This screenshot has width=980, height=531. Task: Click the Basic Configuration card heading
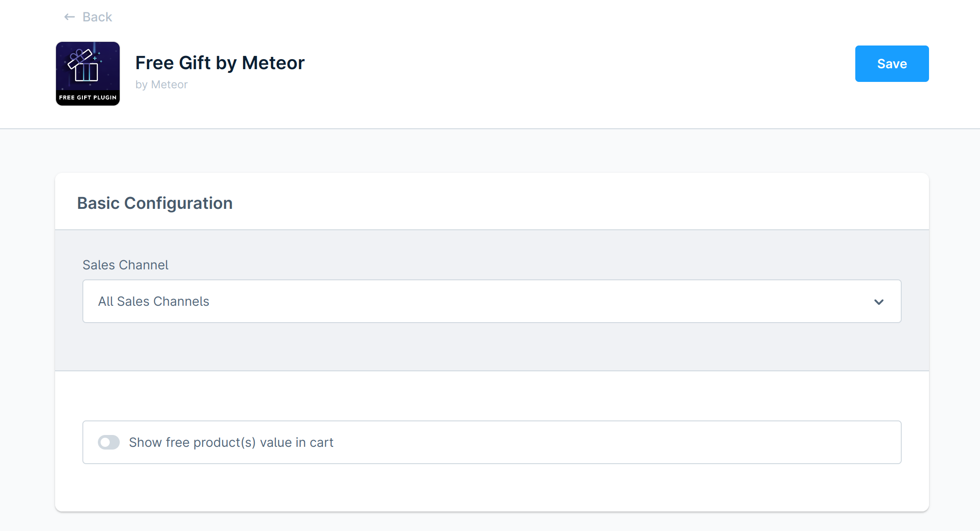click(x=155, y=203)
